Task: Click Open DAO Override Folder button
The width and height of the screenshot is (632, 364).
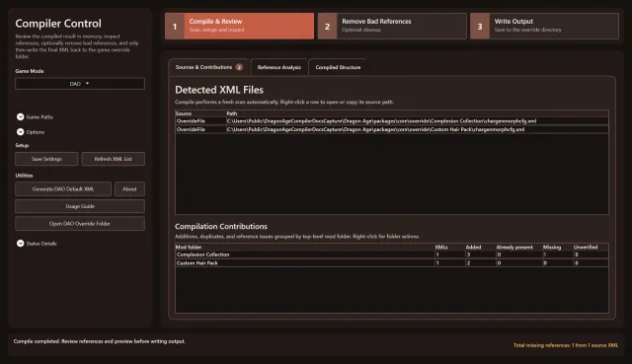Action: pyautogui.click(x=80, y=224)
